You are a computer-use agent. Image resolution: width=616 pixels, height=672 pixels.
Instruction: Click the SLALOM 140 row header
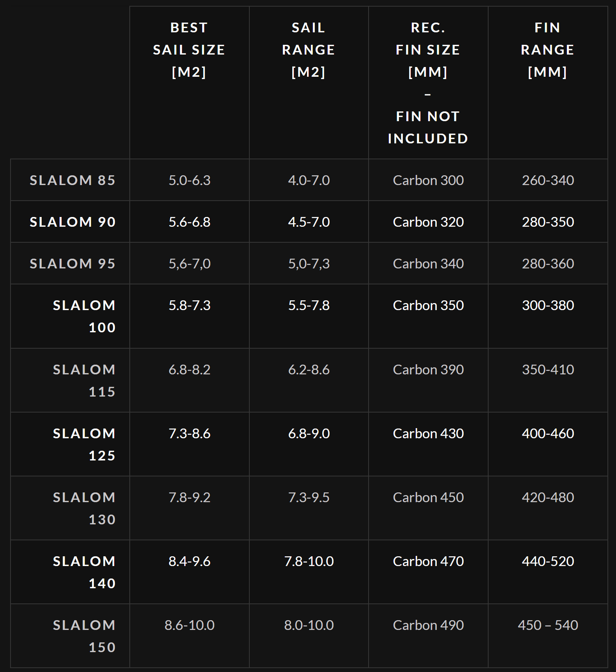[x=84, y=572]
